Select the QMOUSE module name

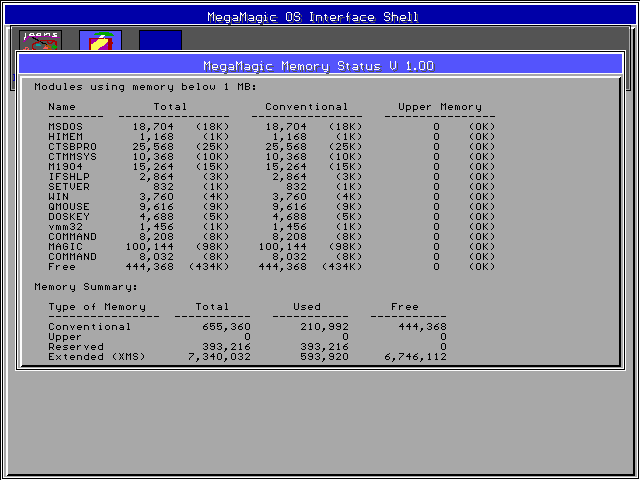[69, 207]
